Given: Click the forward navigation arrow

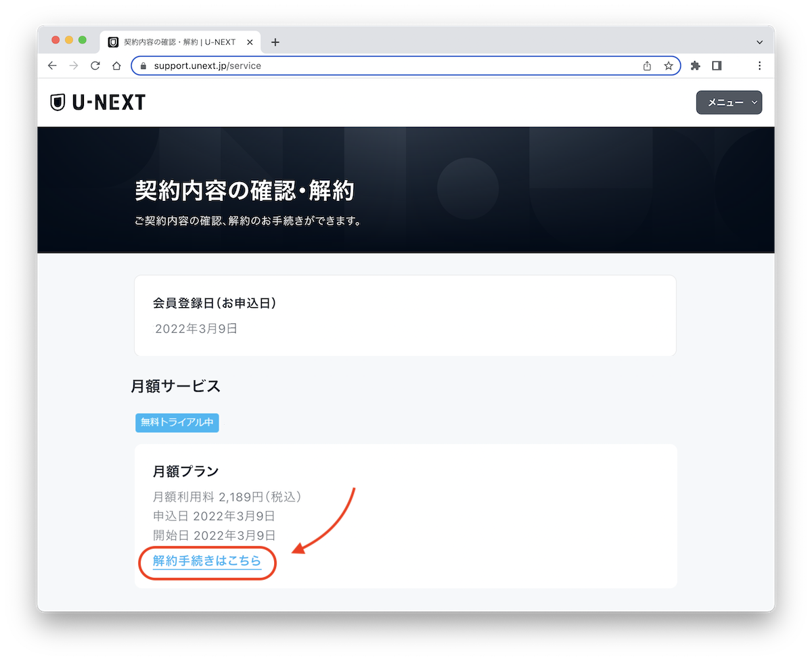Looking at the screenshot, I should (x=74, y=66).
